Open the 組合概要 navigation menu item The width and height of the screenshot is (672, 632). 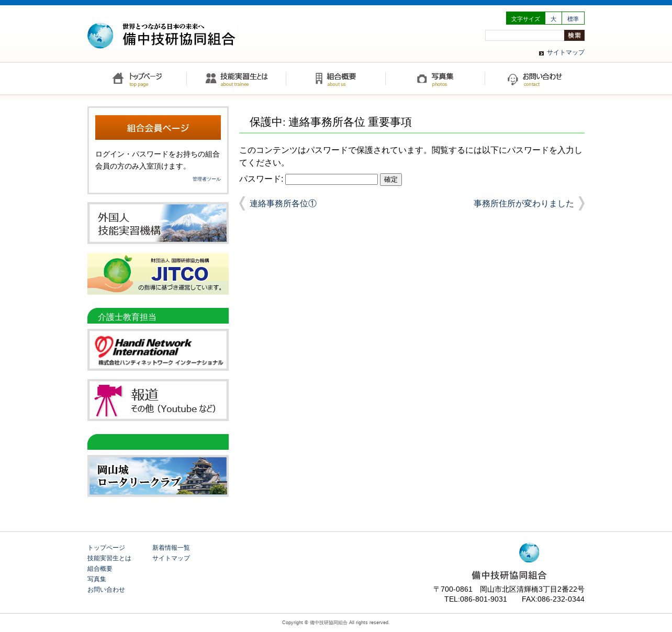335,79
